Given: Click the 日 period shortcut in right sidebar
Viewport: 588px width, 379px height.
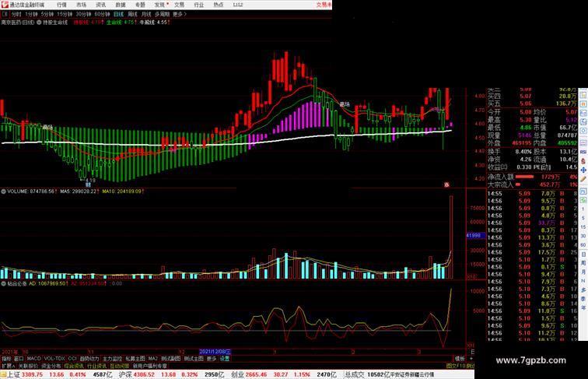Looking at the screenshot, I should pos(583,254).
